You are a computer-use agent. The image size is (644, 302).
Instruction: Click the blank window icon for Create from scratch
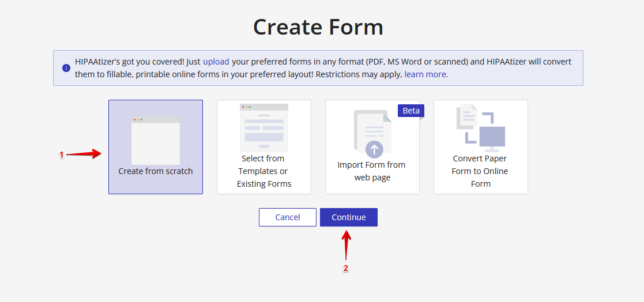(x=155, y=141)
